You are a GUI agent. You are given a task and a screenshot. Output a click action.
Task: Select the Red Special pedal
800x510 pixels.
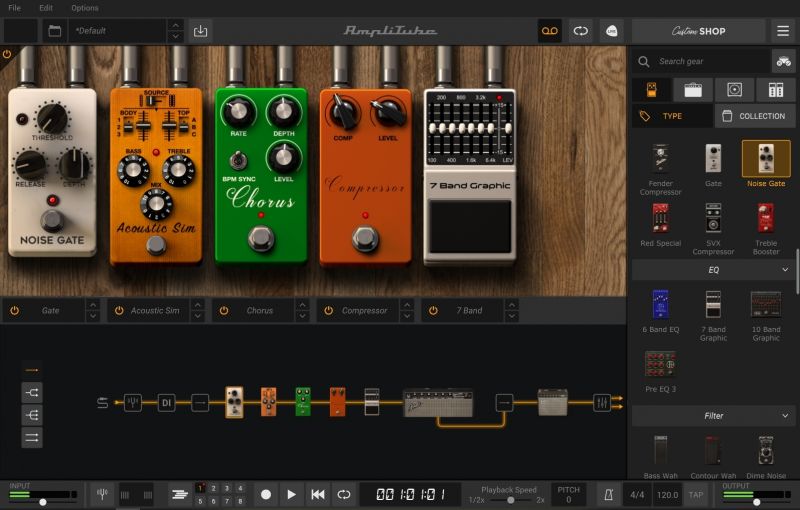pyautogui.click(x=661, y=225)
